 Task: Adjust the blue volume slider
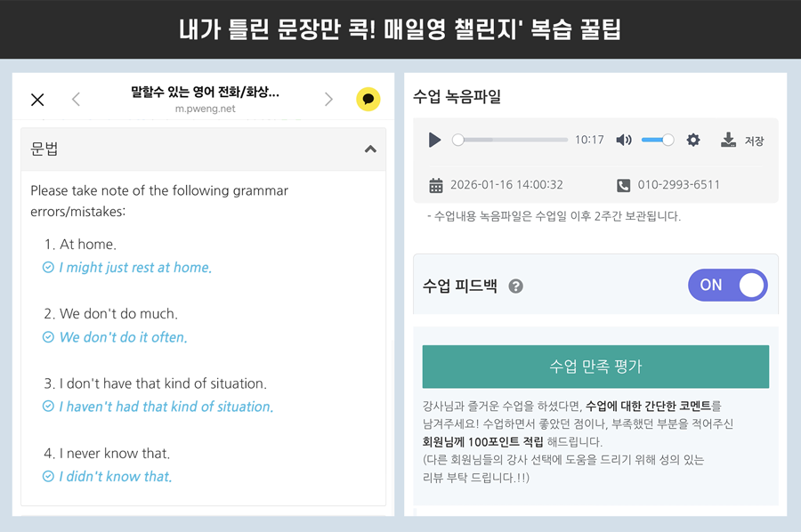tap(657, 140)
